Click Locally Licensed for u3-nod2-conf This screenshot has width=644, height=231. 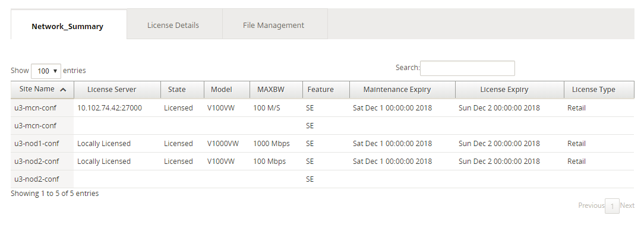coord(104,162)
